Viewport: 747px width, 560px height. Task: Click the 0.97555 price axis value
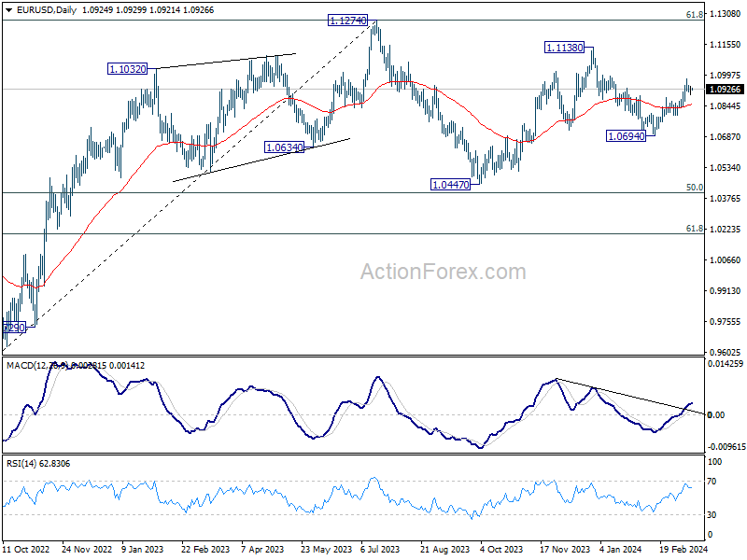click(x=726, y=322)
